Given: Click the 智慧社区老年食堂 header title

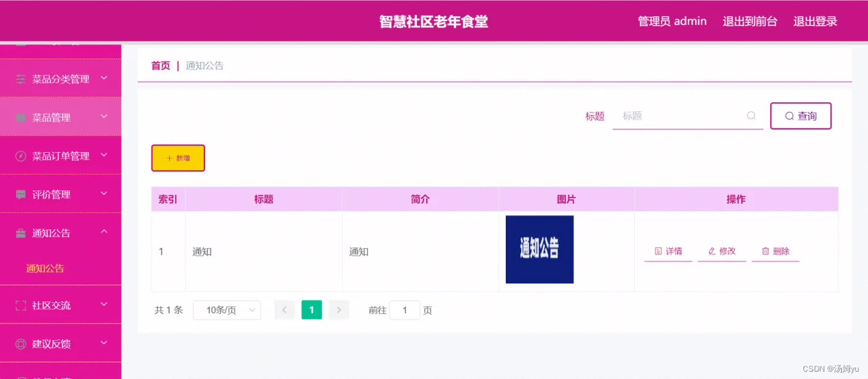Looking at the screenshot, I should coord(433,22).
